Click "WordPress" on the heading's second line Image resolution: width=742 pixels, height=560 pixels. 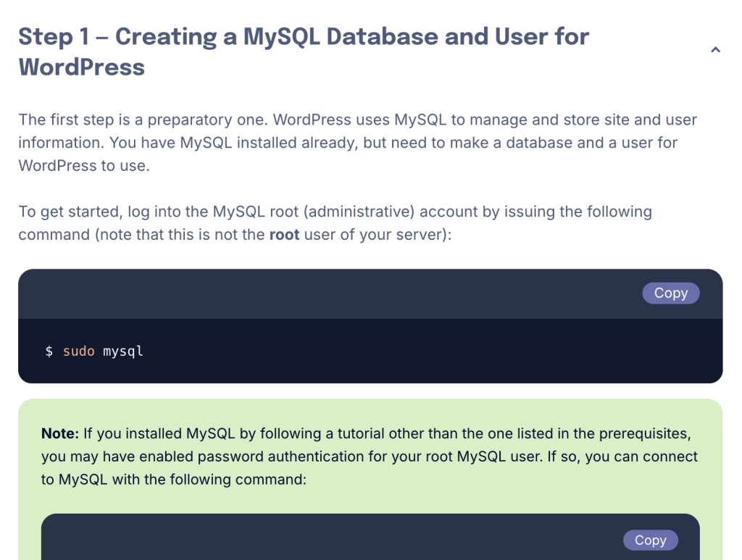(82, 67)
